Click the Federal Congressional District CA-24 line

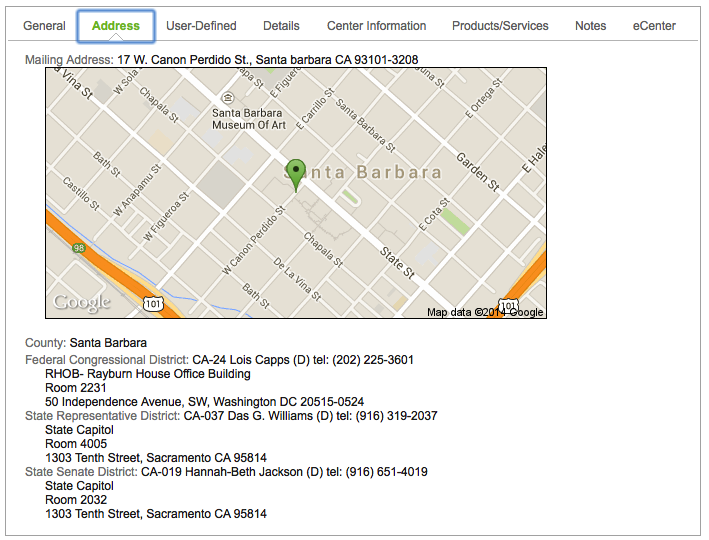tap(219, 360)
